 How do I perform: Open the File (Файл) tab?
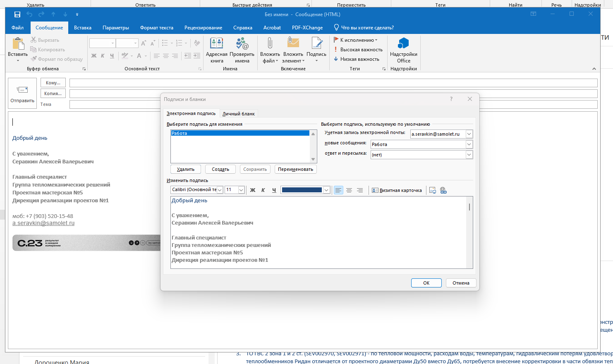(x=18, y=28)
